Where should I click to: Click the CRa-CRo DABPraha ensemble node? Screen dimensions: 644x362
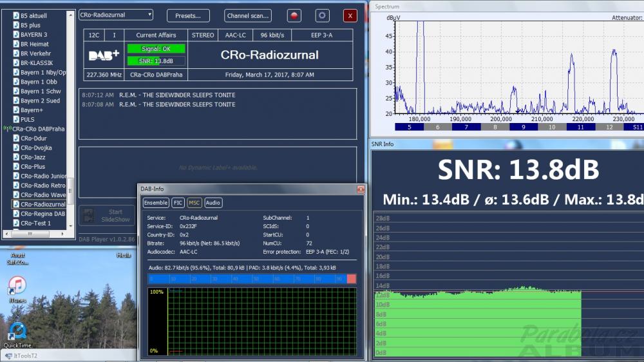38,129
